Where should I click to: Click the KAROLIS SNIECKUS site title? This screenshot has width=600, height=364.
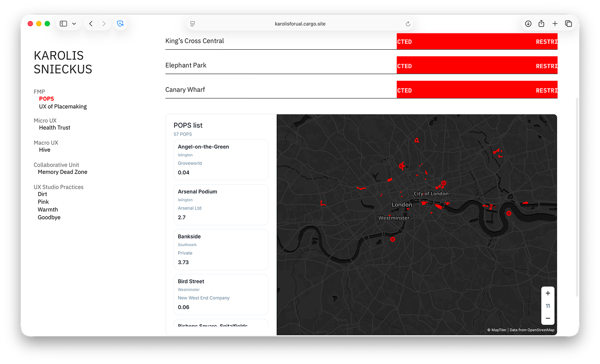(x=63, y=63)
